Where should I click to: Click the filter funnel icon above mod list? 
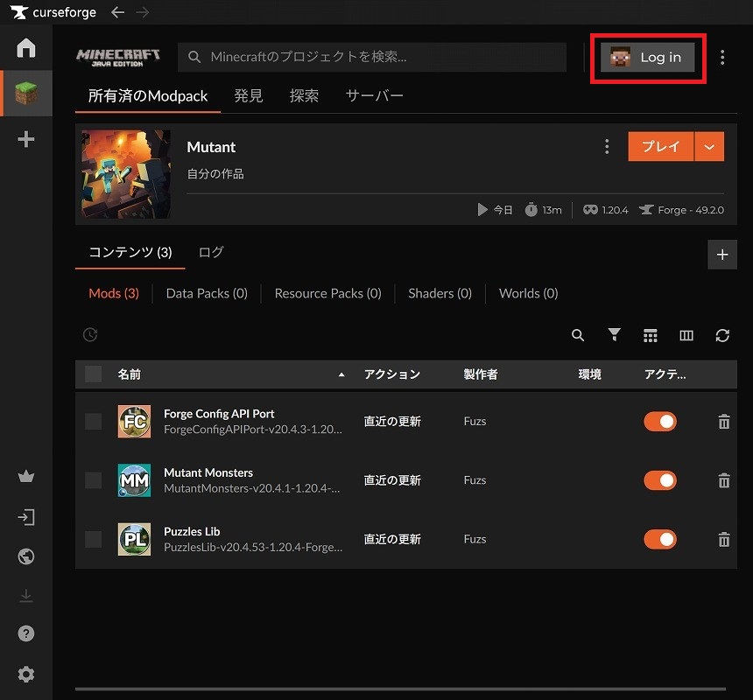pyautogui.click(x=614, y=335)
